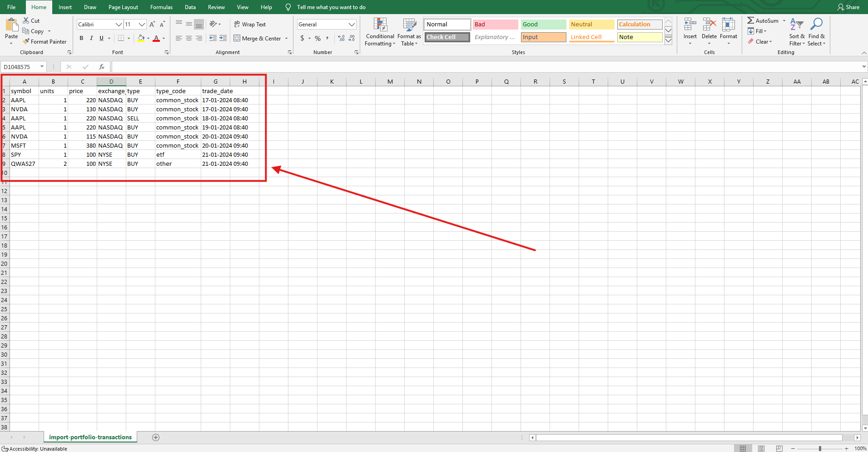Click the AutoSum sigma icon
Screen dimensions: 868x452
751,20
